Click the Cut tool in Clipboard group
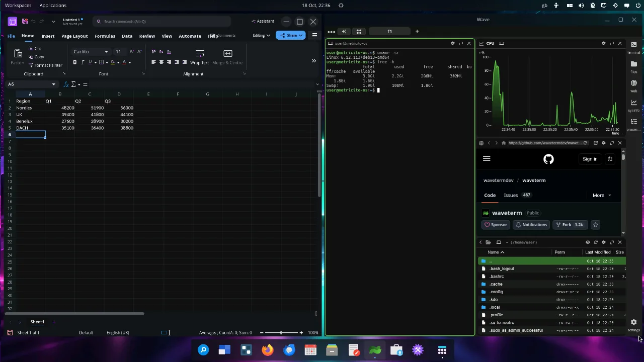Image resolution: width=644 pixels, height=362 pixels. 35,48
